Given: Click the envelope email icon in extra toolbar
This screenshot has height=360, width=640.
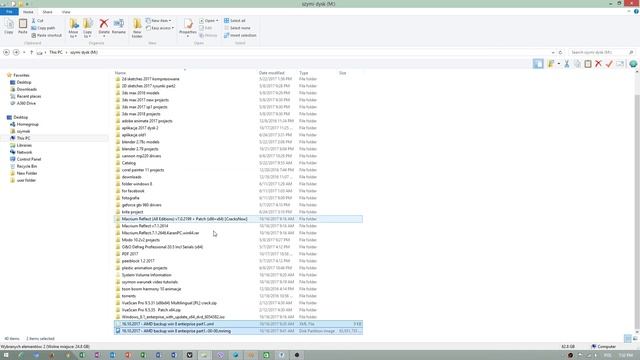Looking at the screenshot, I should (x=620, y=64).
